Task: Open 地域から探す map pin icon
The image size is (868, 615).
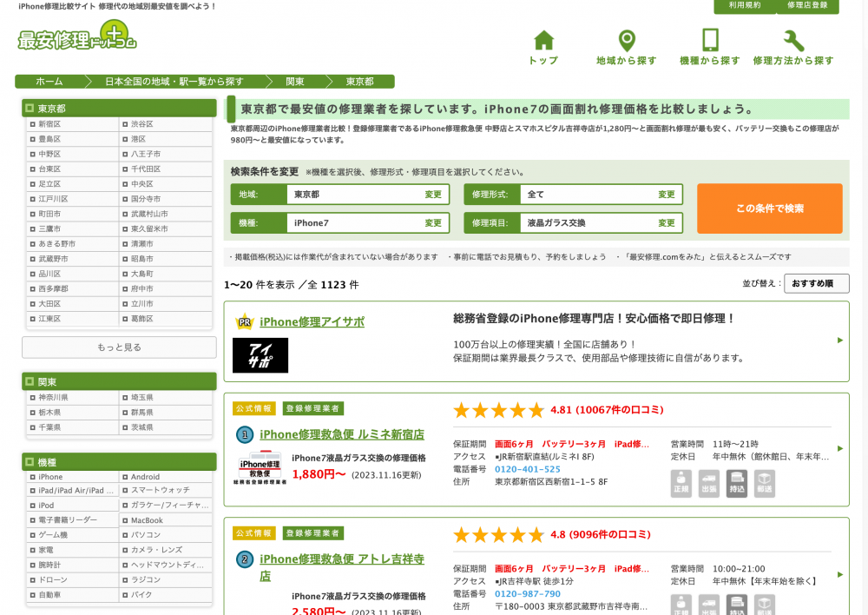Action: click(627, 41)
